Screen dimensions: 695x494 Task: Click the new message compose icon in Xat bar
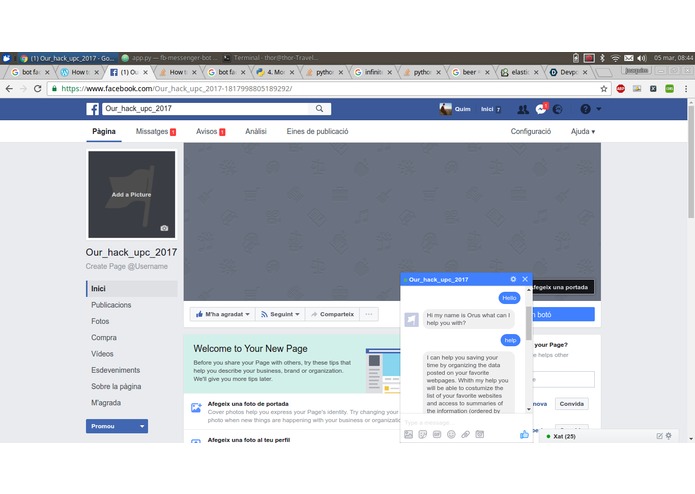659,436
